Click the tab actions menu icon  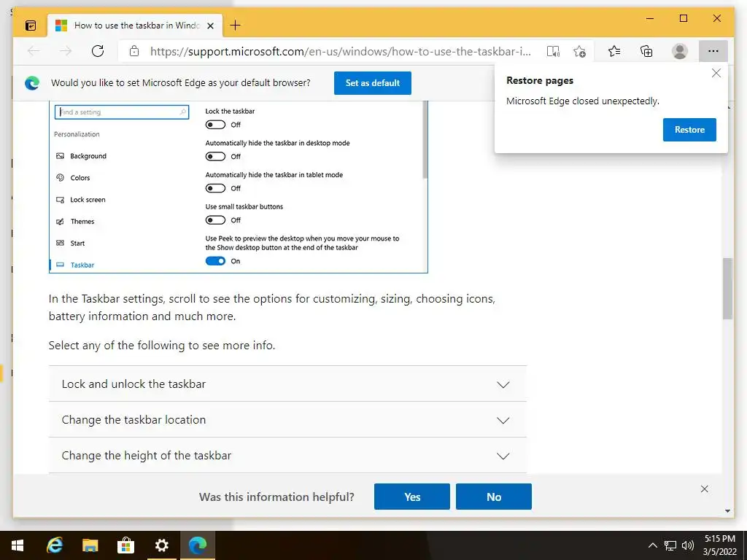tap(31, 26)
